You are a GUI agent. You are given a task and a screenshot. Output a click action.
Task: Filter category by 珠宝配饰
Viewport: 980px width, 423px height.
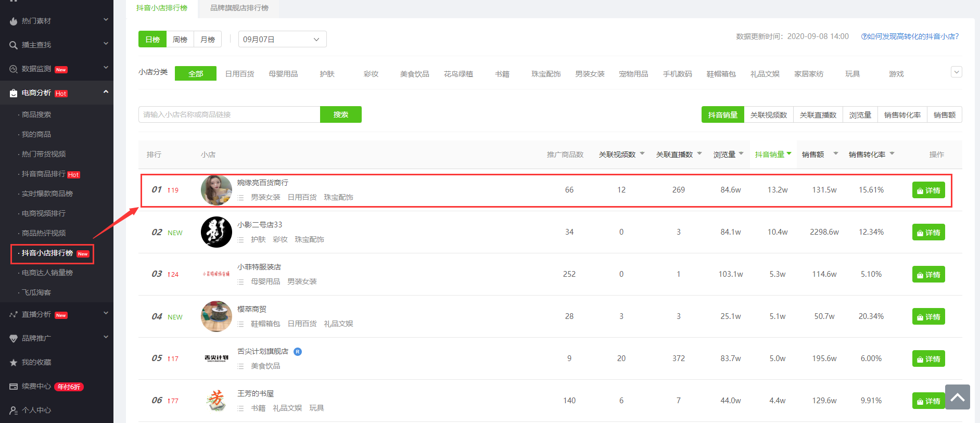(x=546, y=74)
